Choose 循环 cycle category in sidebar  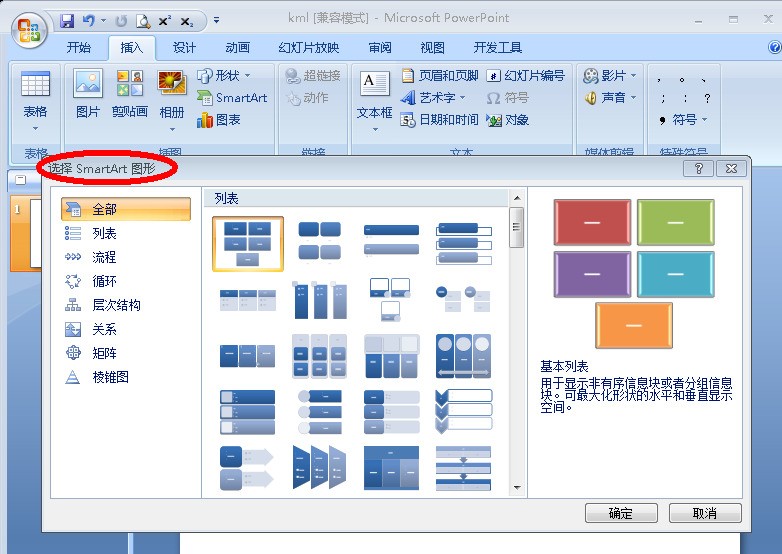104,281
